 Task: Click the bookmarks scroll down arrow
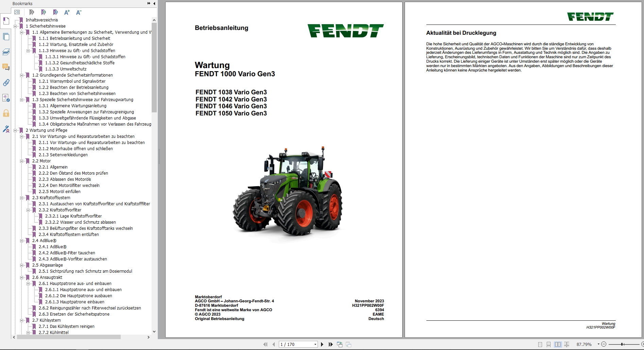[x=154, y=332]
